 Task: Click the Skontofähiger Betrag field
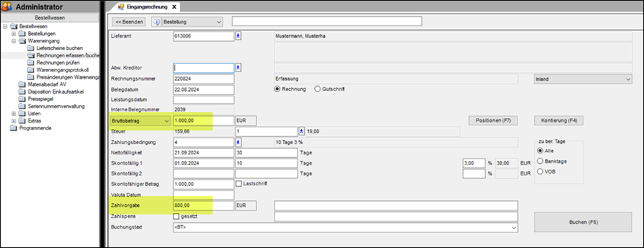coord(204,184)
